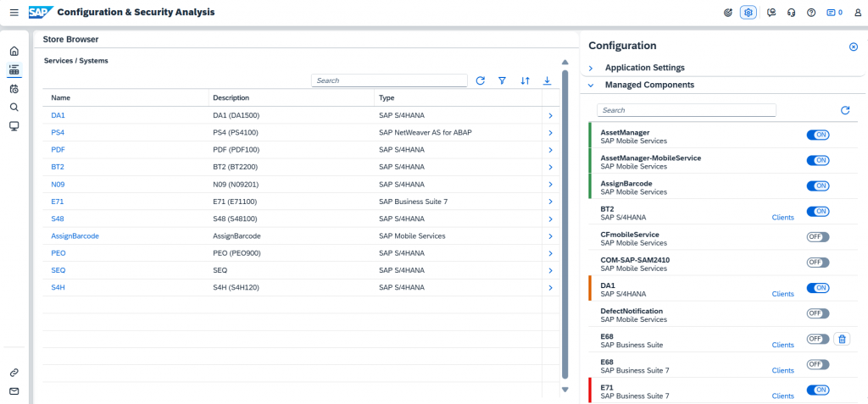Open the help question mark icon

coord(811,12)
